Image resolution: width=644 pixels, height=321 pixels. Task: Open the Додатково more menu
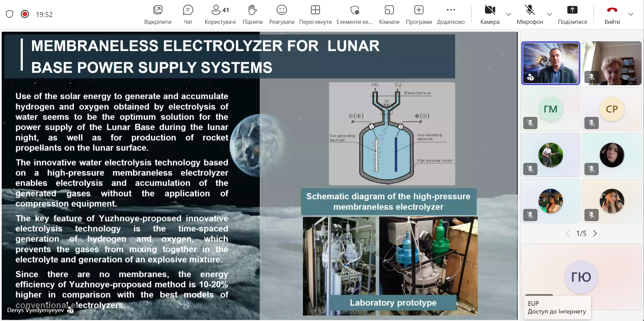coord(451,14)
